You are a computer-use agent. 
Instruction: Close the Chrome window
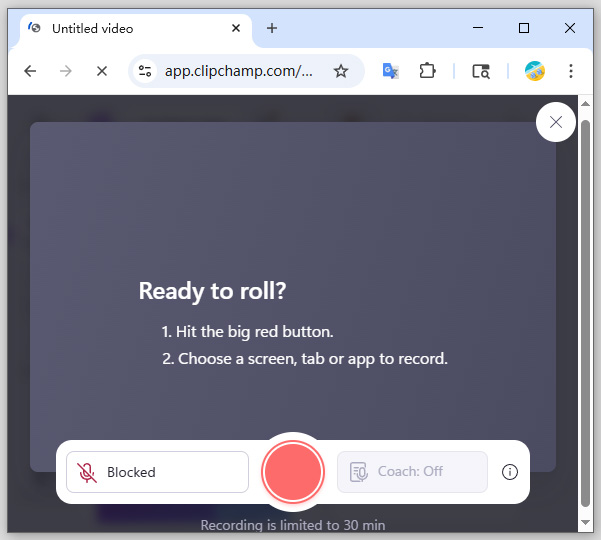(570, 28)
